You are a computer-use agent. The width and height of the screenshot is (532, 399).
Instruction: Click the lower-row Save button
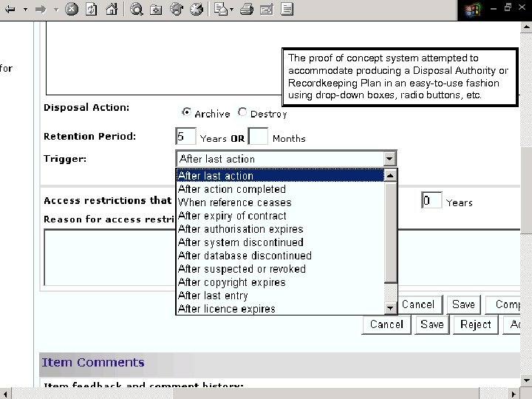[x=432, y=324]
